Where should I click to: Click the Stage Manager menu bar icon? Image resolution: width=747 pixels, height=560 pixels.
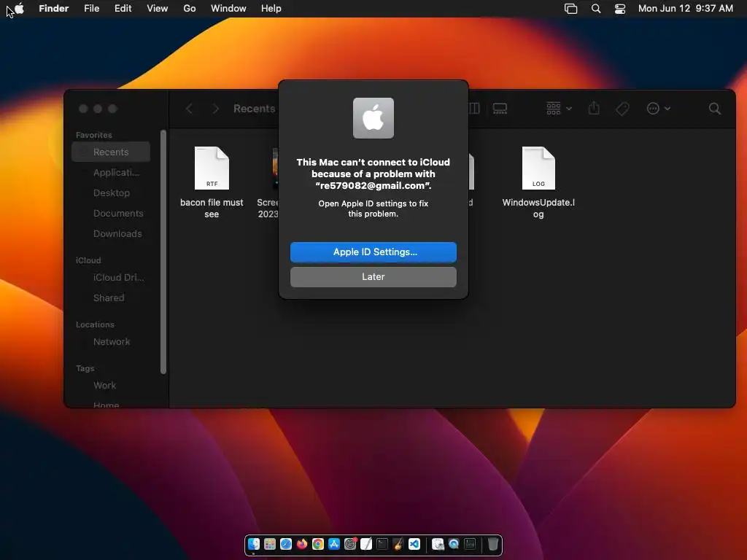tap(570, 9)
